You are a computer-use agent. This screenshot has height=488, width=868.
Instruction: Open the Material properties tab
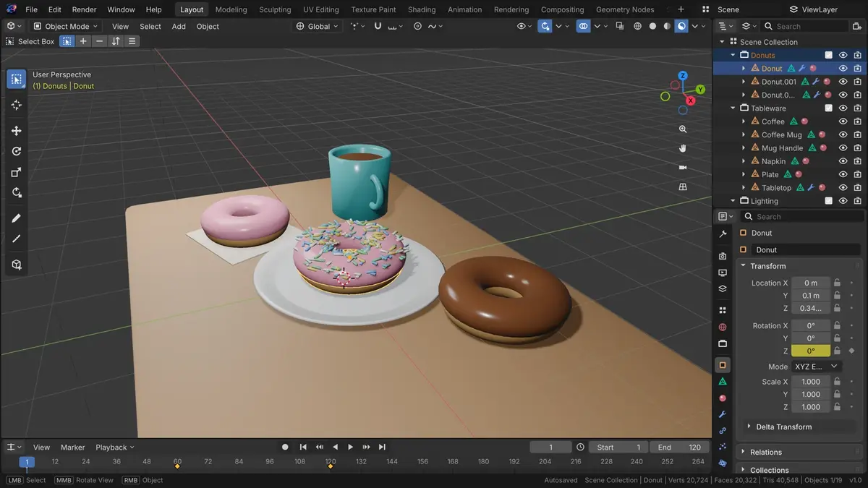pyautogui.click(x=723, y=398)
